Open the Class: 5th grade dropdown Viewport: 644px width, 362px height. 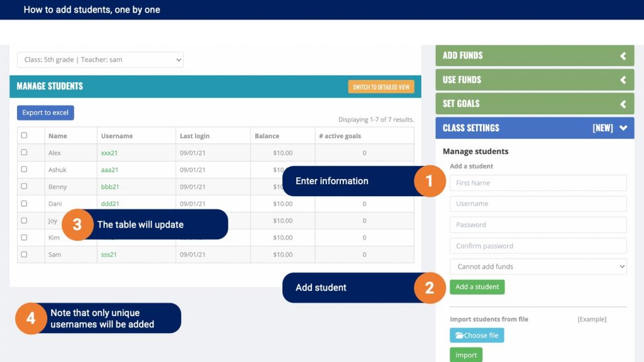(x=100, y=60)
